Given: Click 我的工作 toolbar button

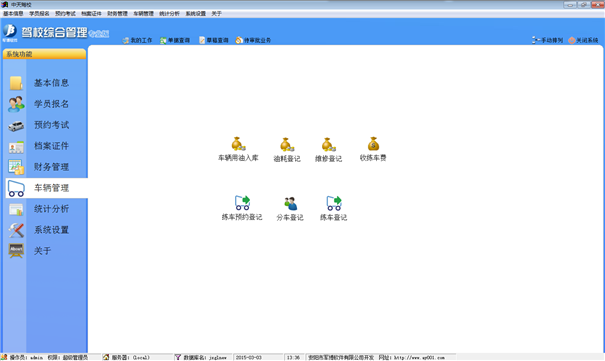Looking at the screenshot, I should [x=137, y=40].
